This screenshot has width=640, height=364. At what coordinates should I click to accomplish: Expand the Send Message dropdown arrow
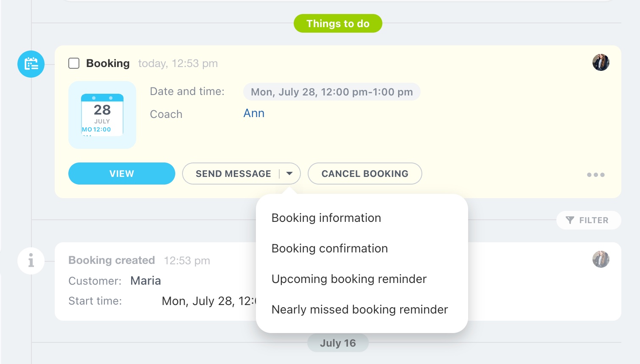click(289, 174)
